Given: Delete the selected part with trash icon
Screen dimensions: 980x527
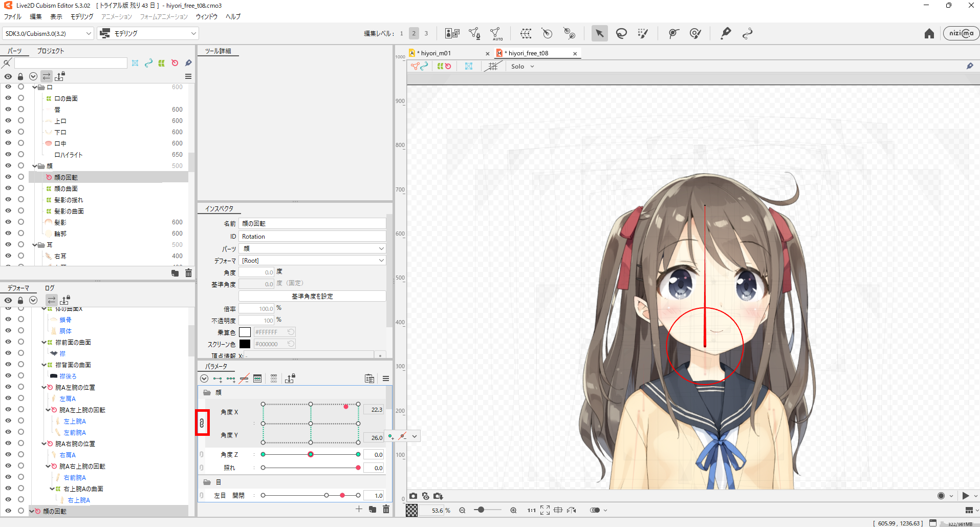Looking at the screenshot, I should [188, 273].
